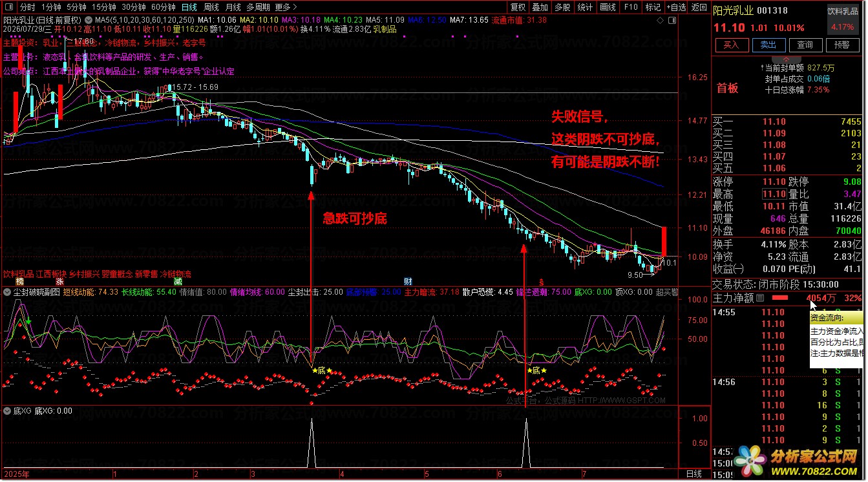Click the 主力净额 detail list icon
868x482 pixels.
(x=760, y=299)
